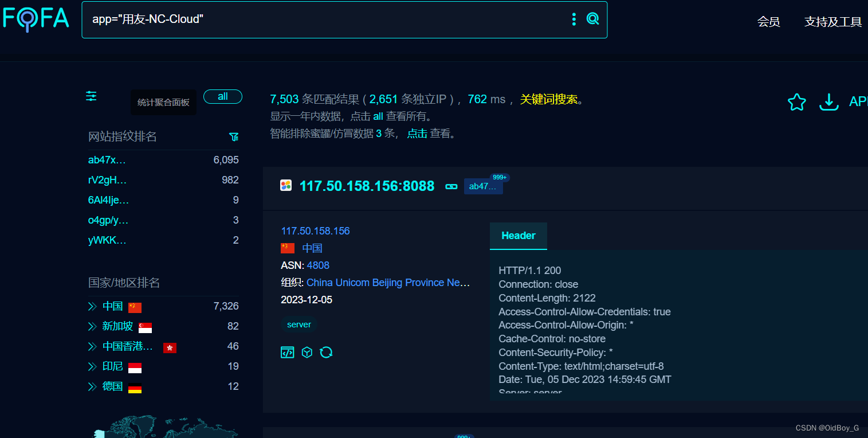Click the server tag pill

tap(299, 324)
